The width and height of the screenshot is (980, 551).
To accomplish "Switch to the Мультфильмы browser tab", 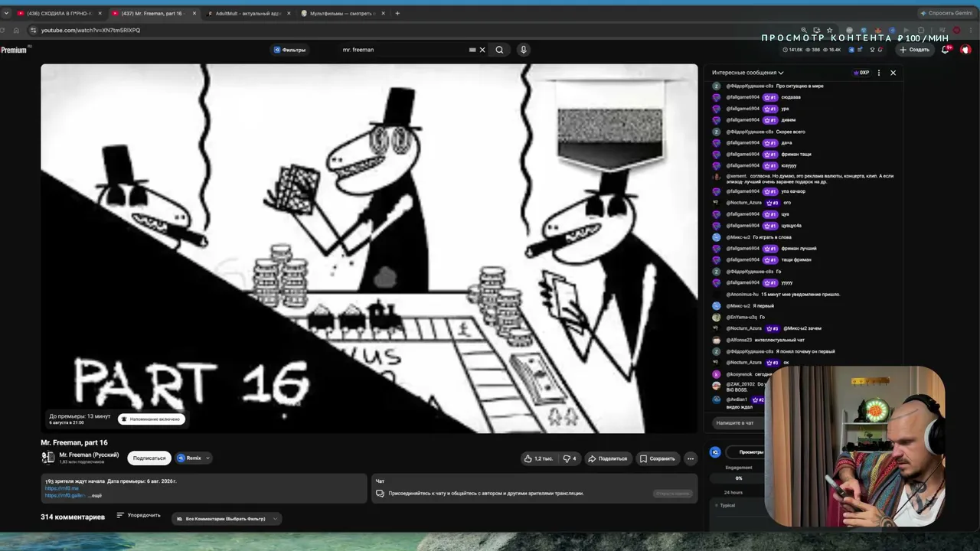I will click(x=343, y=13).
